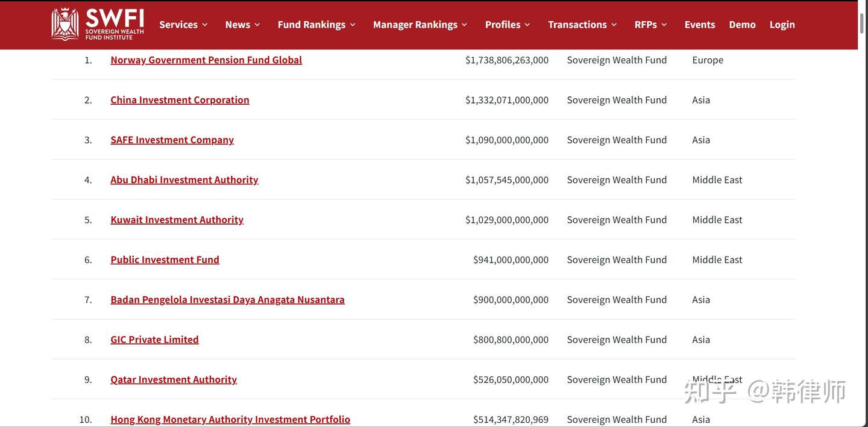Expand the Profiles dropdown chevron

527,25
